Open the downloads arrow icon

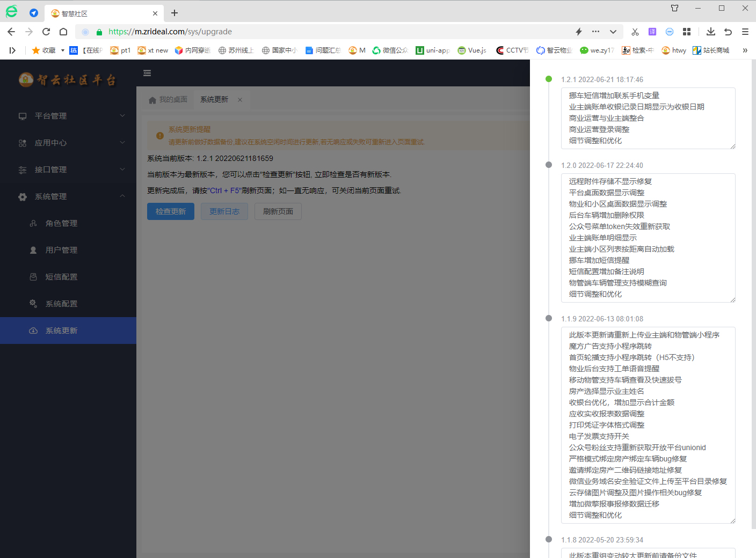(x=711, y=32)
